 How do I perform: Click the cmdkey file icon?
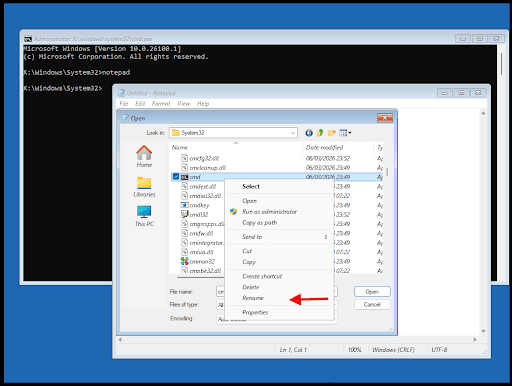[x=184, y=205]
